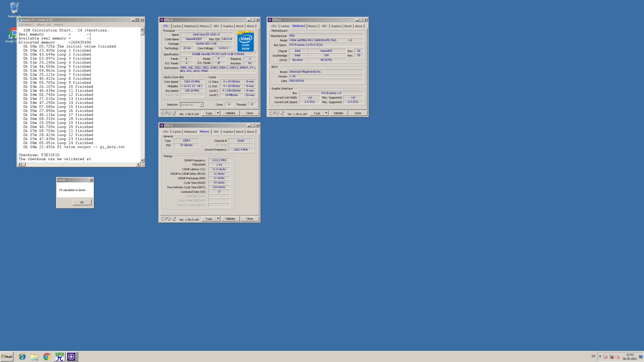Screen dimensions: 644x362
Task: Switch to CPU-Z taskbar icon
Action: (71, 356)
